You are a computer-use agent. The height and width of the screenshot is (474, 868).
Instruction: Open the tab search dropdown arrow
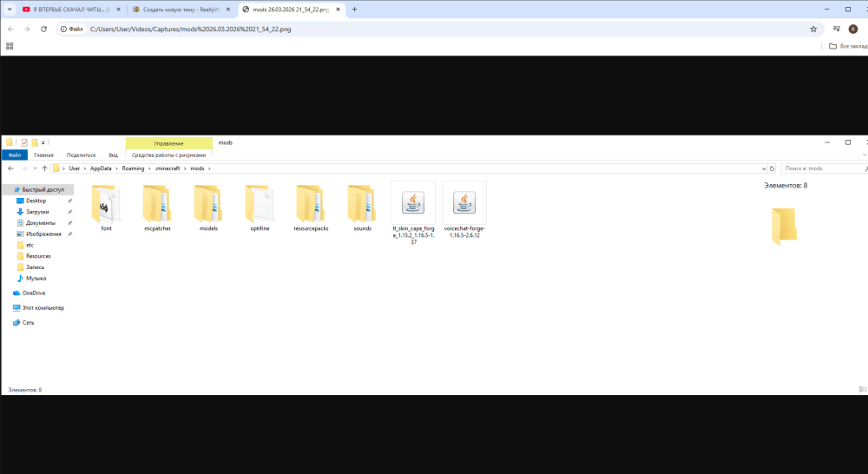tap(10, 10)
